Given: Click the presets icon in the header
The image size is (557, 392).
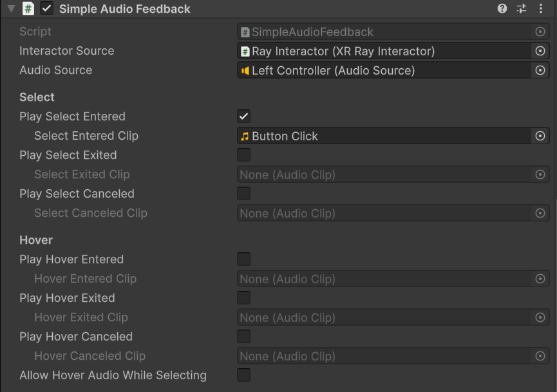Looking at the screenshot, I should click(522, 9).
